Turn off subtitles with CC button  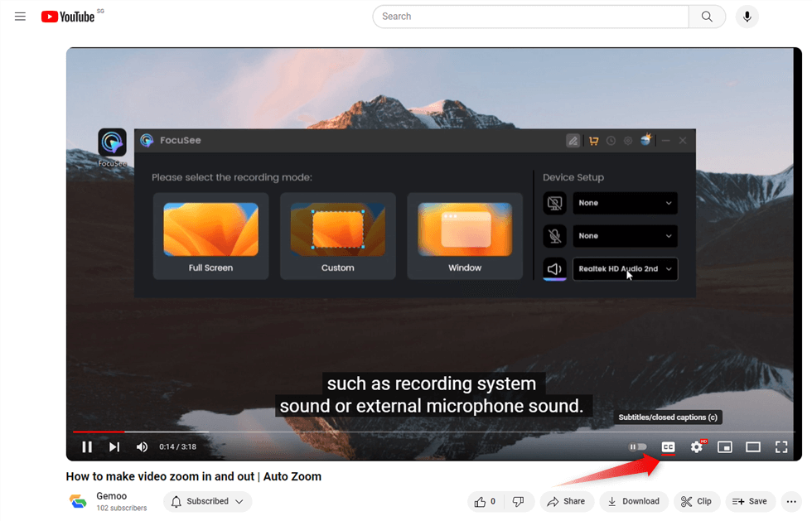click(668, 447)
